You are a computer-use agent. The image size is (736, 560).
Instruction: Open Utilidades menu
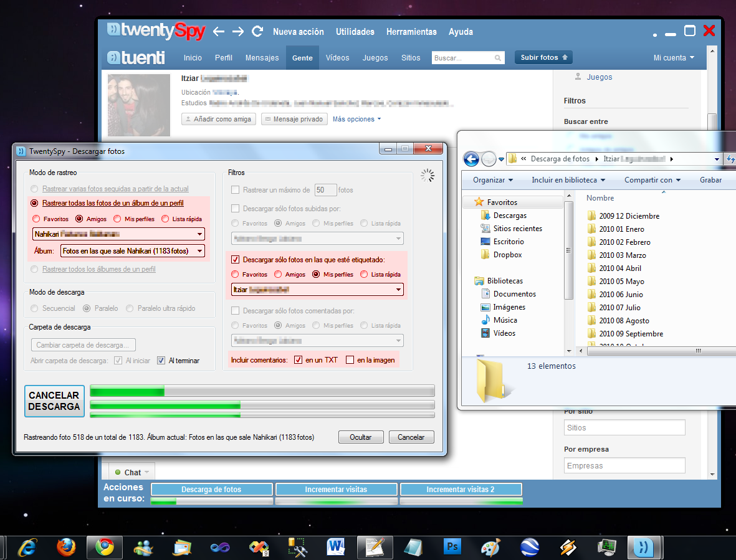pyautogui.click(x=355, y=32)
